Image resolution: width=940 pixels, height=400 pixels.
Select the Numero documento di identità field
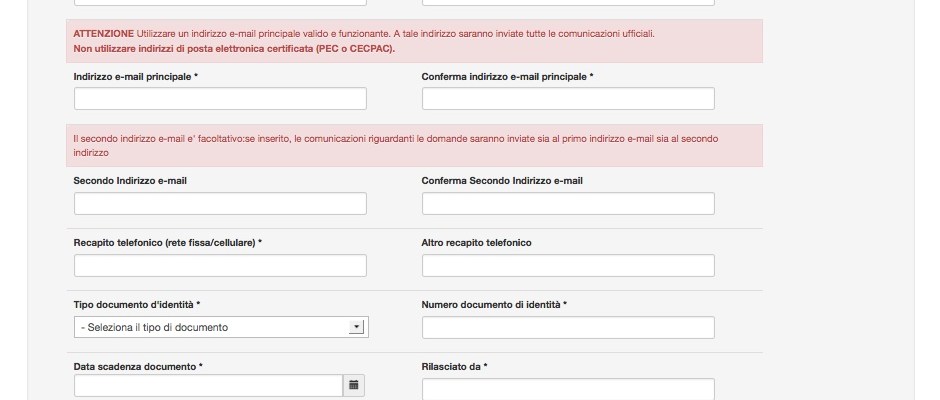[568, 328]
